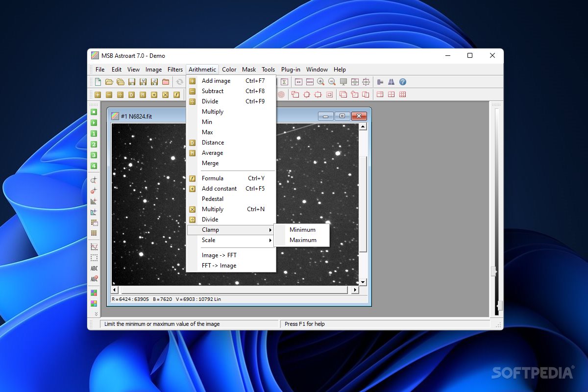Image resolution: width=588 pixels, height=392 pixels.
Task: Zoom in with the magnifier plus icon
Action: 320,82
